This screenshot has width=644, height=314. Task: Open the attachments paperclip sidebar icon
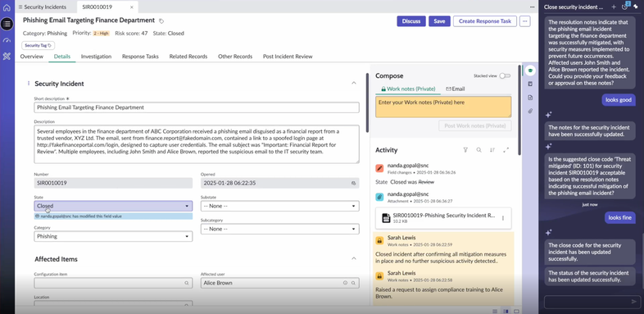coord(530,111)
